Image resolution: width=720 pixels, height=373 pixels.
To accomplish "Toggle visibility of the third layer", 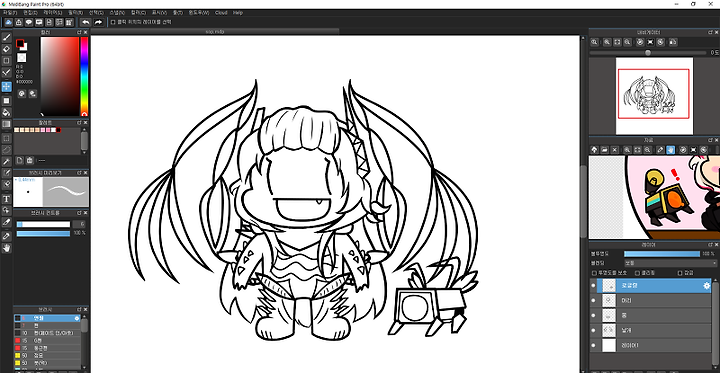I will (593, 315).
